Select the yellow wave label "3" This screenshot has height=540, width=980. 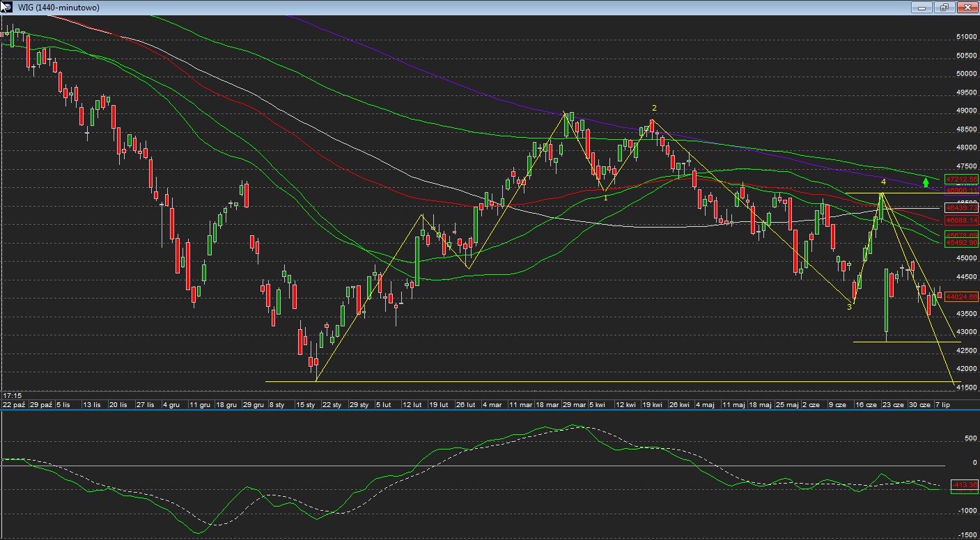point(849,307)
